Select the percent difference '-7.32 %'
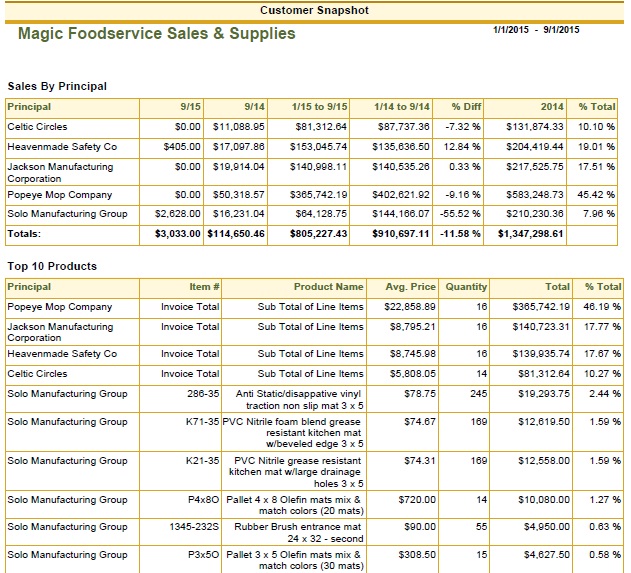631x573 pixels. point(463,127)
